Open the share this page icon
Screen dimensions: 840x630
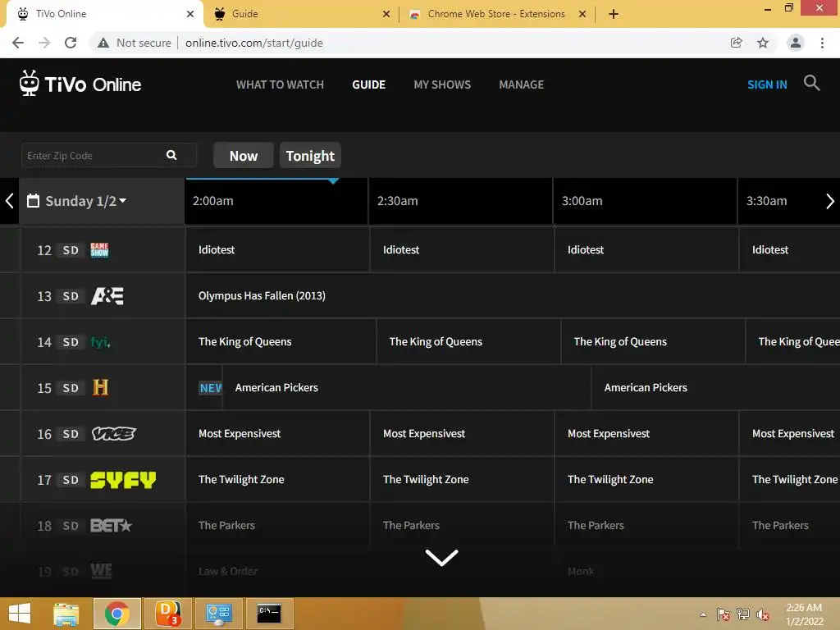coord(737,43)
